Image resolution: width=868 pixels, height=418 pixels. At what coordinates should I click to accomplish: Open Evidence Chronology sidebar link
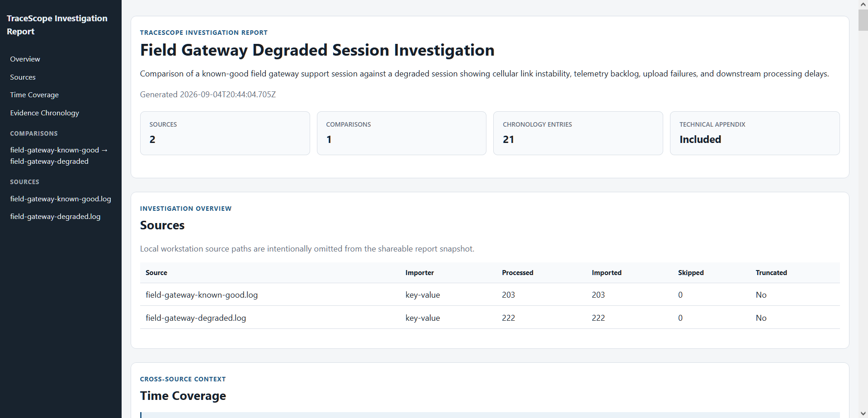[x=44, y=113]
